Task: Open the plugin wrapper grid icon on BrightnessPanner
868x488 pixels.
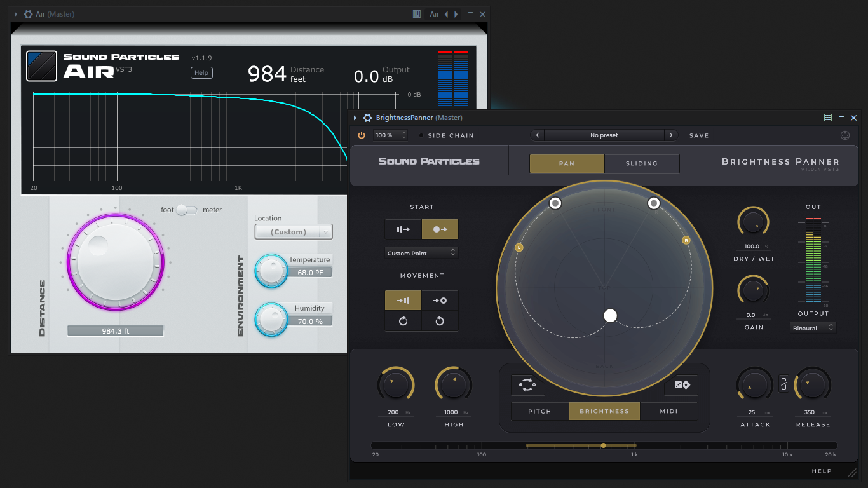Action: pyautogui.click(x=827, y=118)
